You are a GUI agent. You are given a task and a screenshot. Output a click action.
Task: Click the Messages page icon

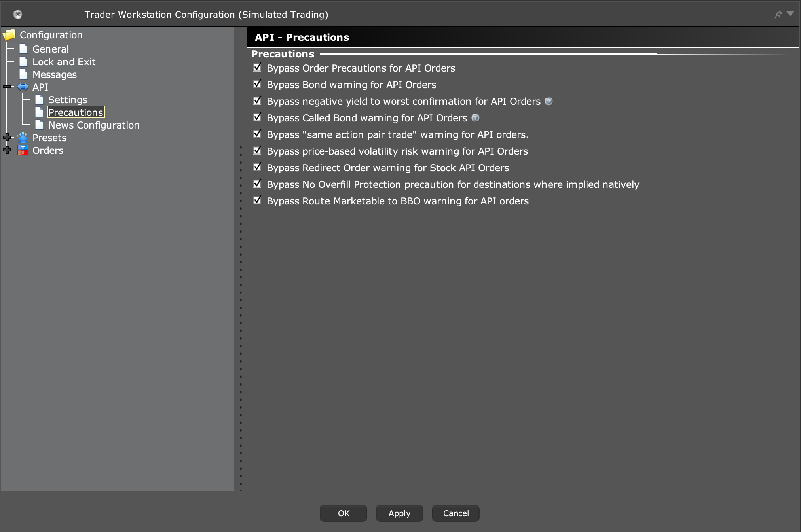(23, 74)
